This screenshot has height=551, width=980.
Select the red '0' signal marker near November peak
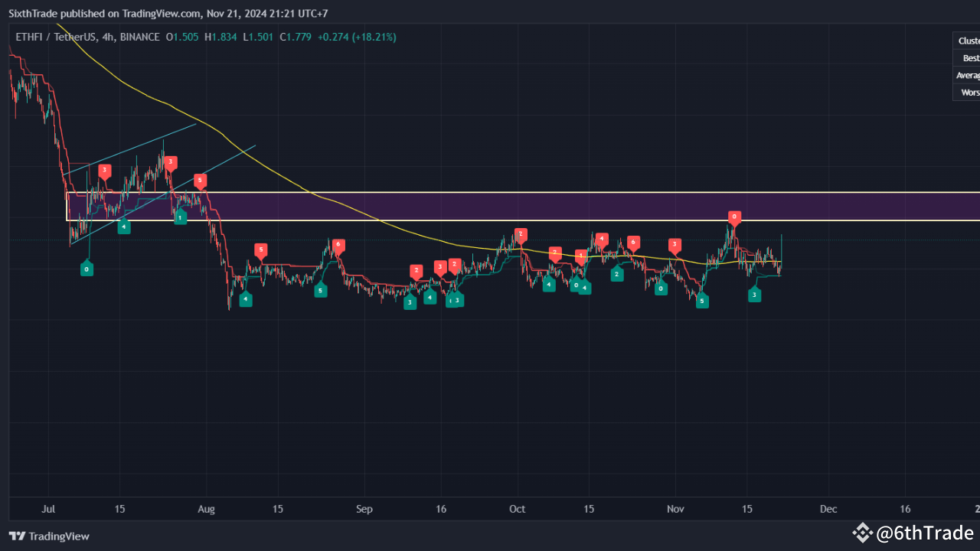point(733,217)
